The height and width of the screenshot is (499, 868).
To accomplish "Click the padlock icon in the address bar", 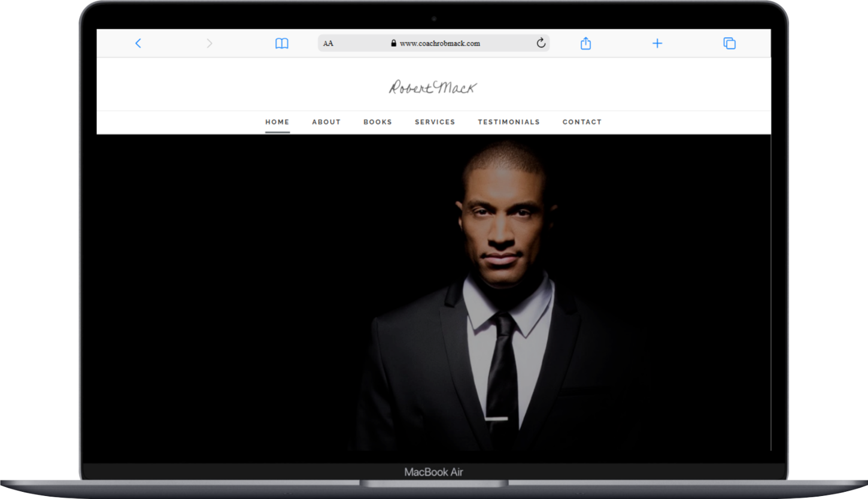I will click(393, 43).
